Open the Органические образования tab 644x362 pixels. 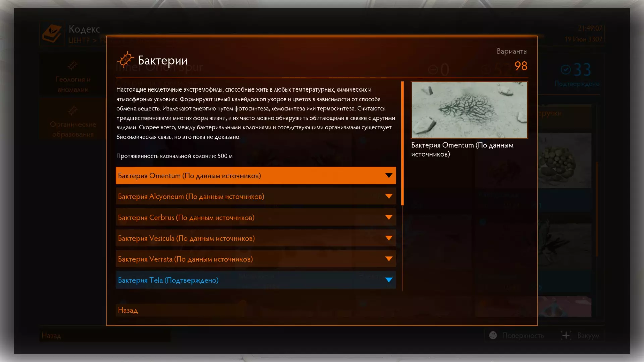click(73, 129)
